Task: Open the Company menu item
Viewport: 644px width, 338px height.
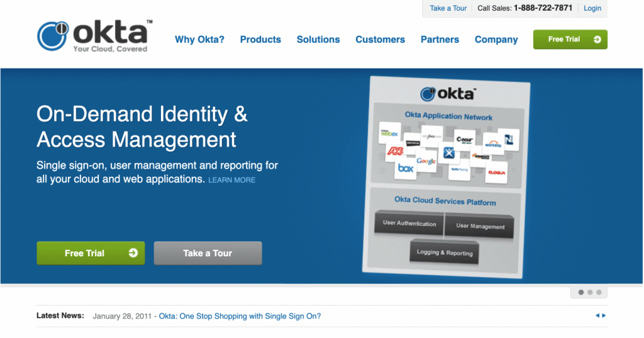Action: [496, 39]
